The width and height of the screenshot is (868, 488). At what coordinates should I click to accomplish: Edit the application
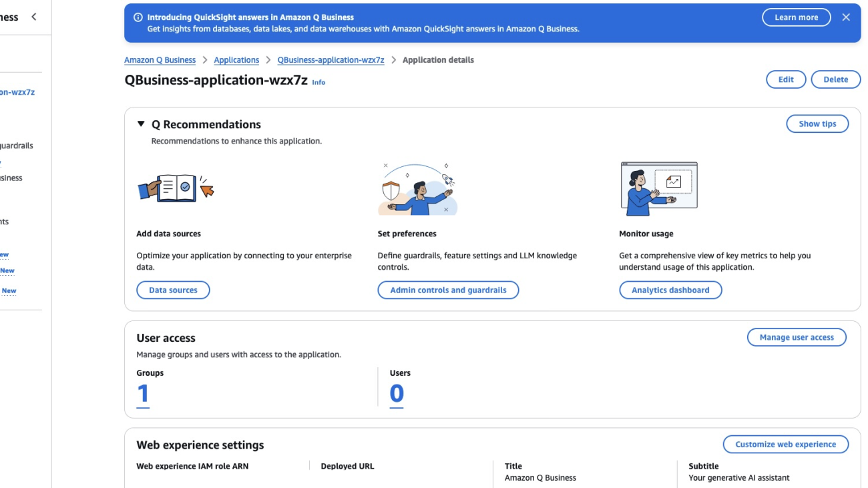[x=786, y=79]
